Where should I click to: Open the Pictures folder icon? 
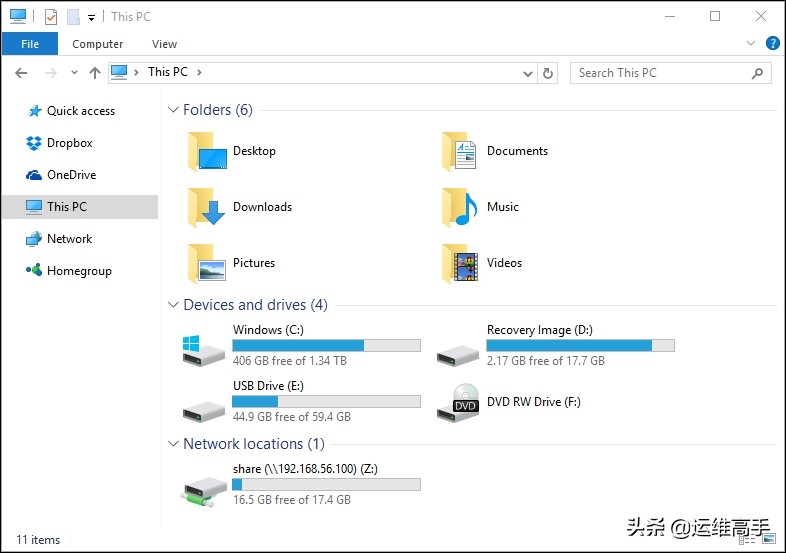point(207,263)
